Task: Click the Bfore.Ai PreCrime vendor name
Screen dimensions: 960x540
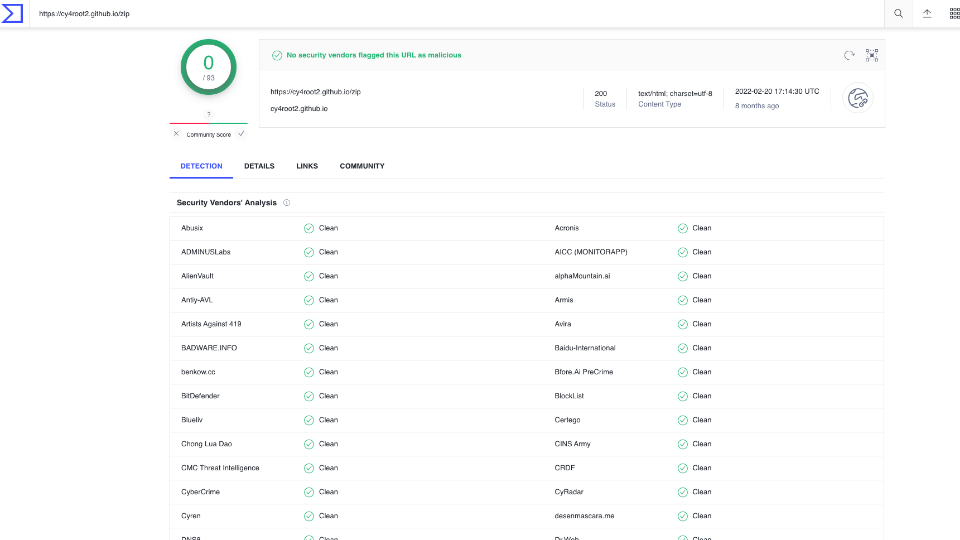Action: click(583, 372)
